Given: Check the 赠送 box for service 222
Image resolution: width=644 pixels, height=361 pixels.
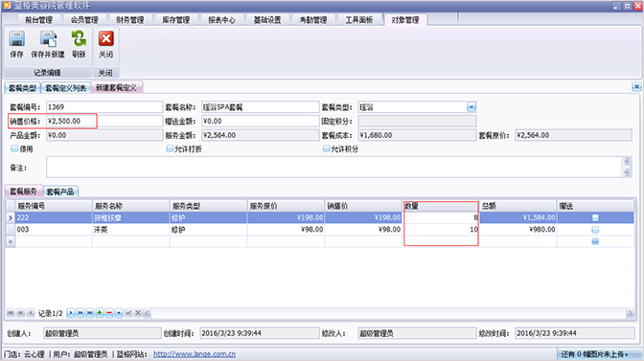Looking at the screenshot, I should pos(595,217).
